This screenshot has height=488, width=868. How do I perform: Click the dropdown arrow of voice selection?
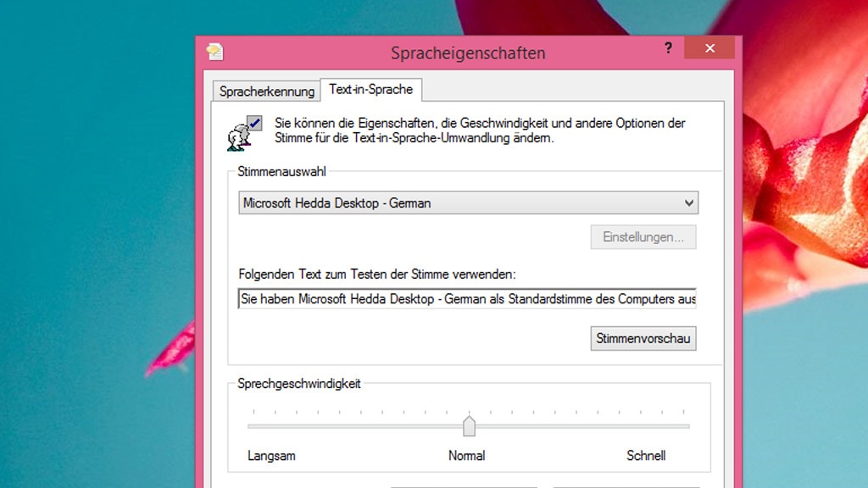(x=688, y=203)
